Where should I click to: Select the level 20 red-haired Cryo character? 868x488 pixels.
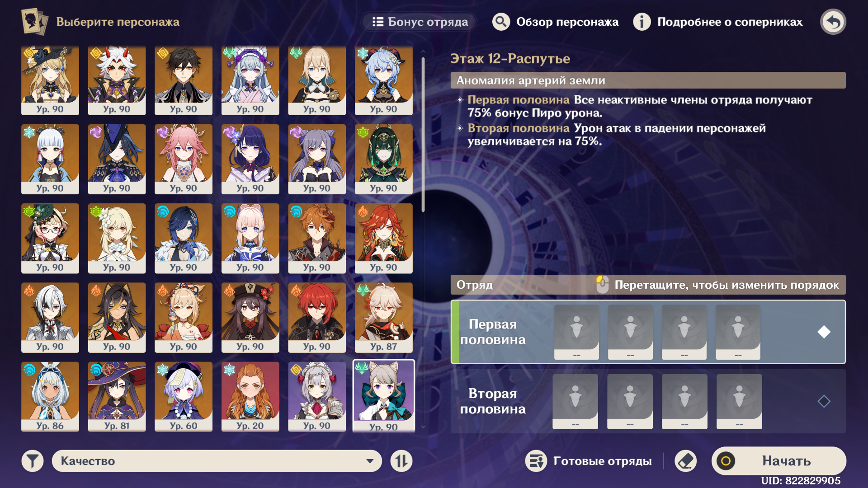click(x=250, y=396)
